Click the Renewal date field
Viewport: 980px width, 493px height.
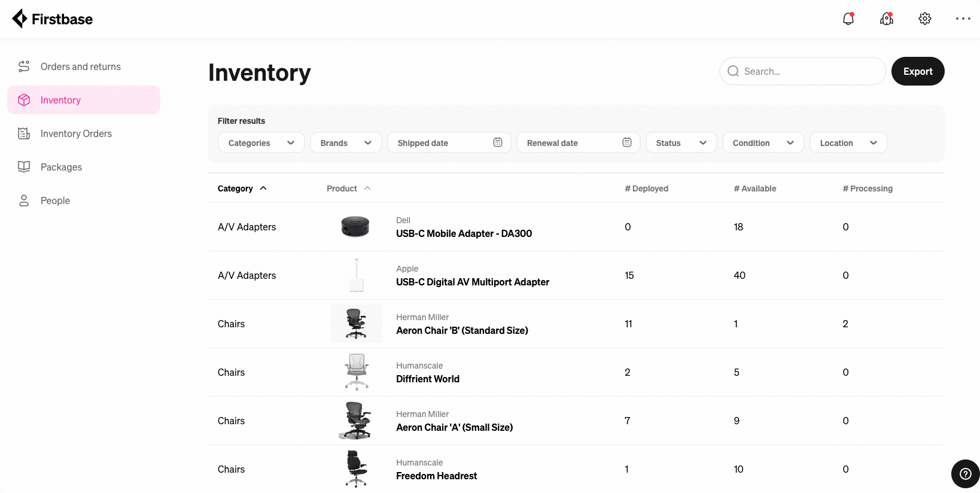click(x=579, y=142)
